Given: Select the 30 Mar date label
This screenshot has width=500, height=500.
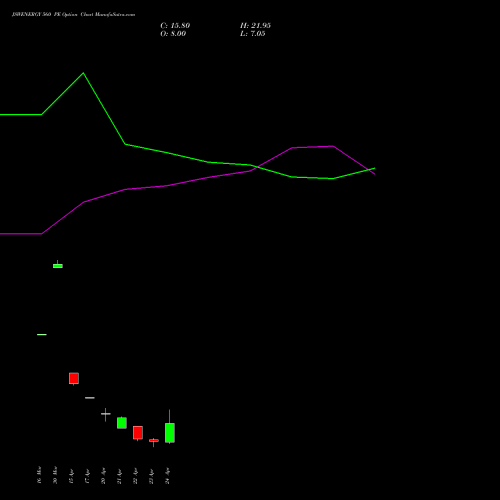Looking at the screenshot, I should (x=55, y=475).
